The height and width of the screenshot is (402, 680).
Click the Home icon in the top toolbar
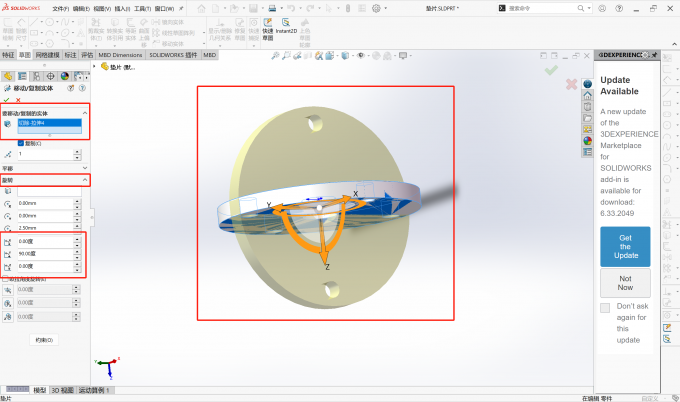[202, 8]
